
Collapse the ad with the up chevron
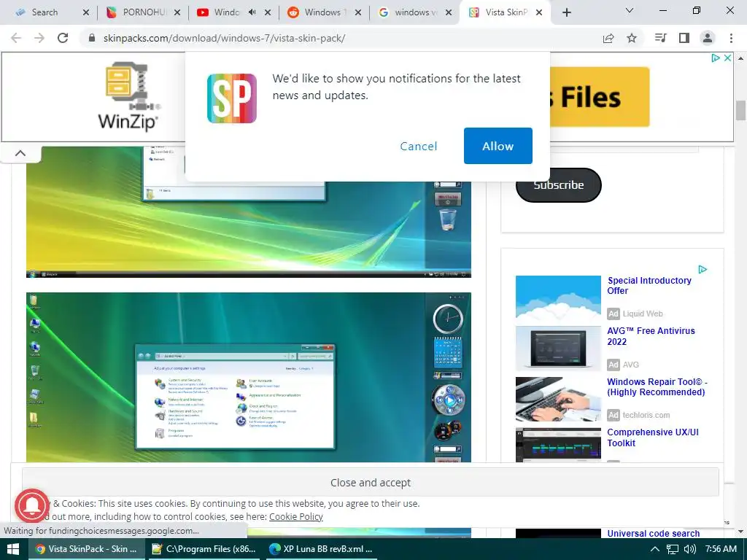[x=20, y=153]
